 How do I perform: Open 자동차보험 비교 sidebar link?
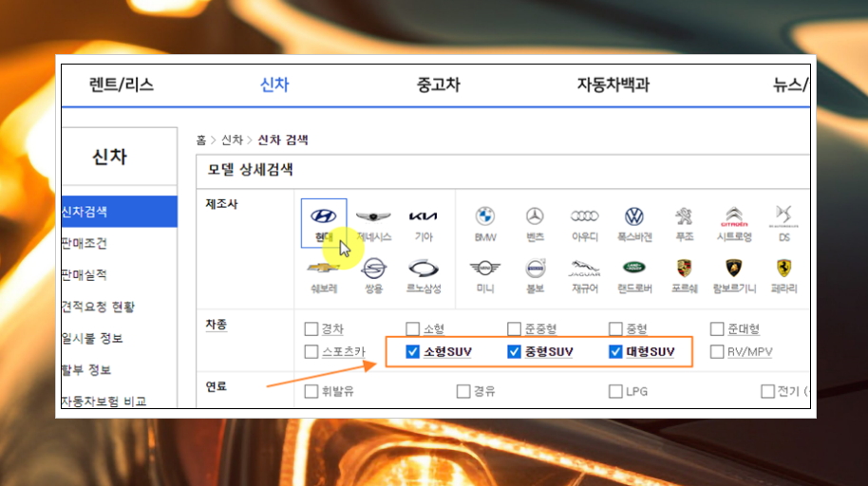click(x=104, y=401)
